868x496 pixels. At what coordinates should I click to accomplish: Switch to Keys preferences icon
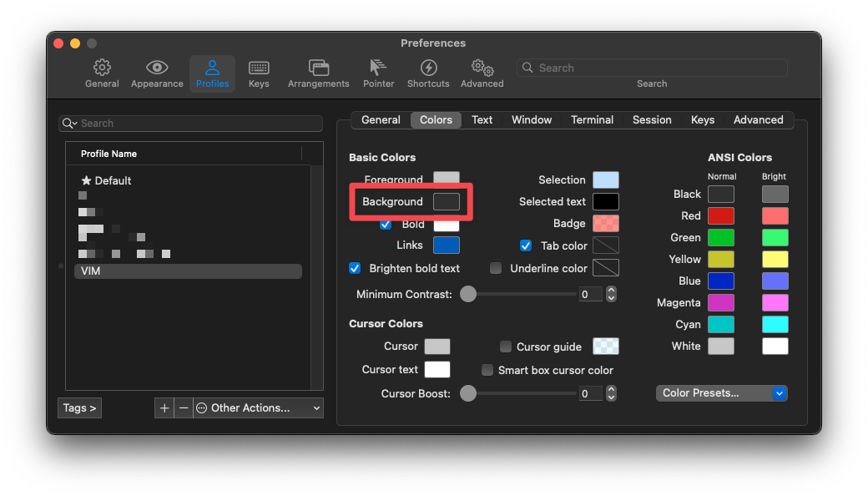(x=259, y=73)
